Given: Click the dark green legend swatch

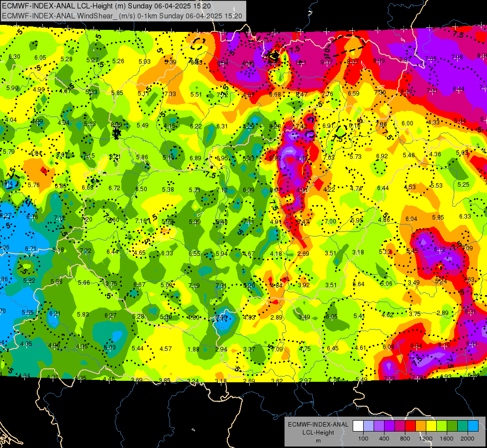Looking at the screenshot, I should [x=452, y=426].
